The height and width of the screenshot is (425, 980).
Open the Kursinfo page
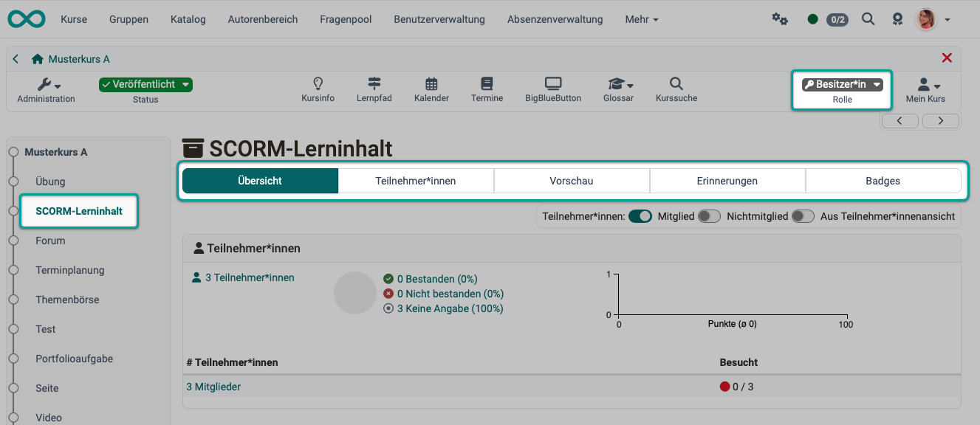tap(318, 89)
